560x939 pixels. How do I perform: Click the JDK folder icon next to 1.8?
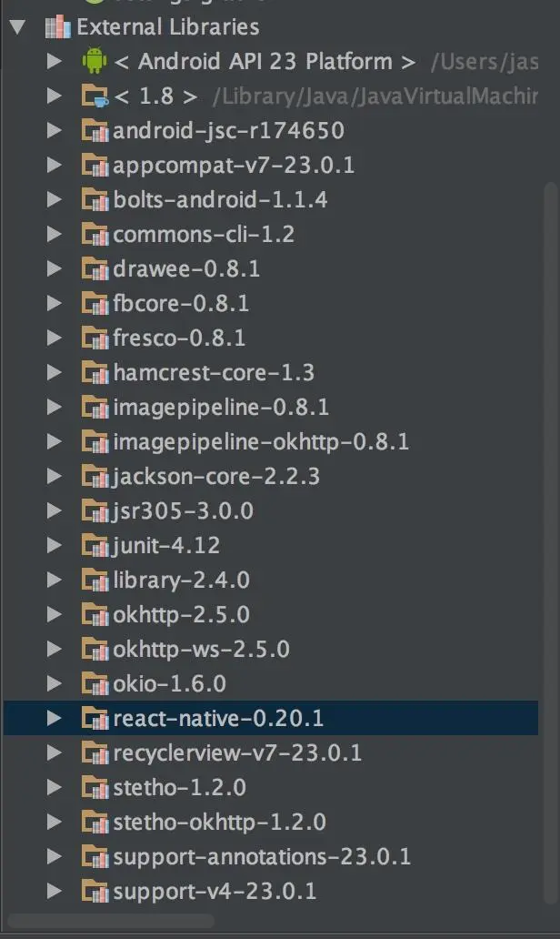point(95,96)
